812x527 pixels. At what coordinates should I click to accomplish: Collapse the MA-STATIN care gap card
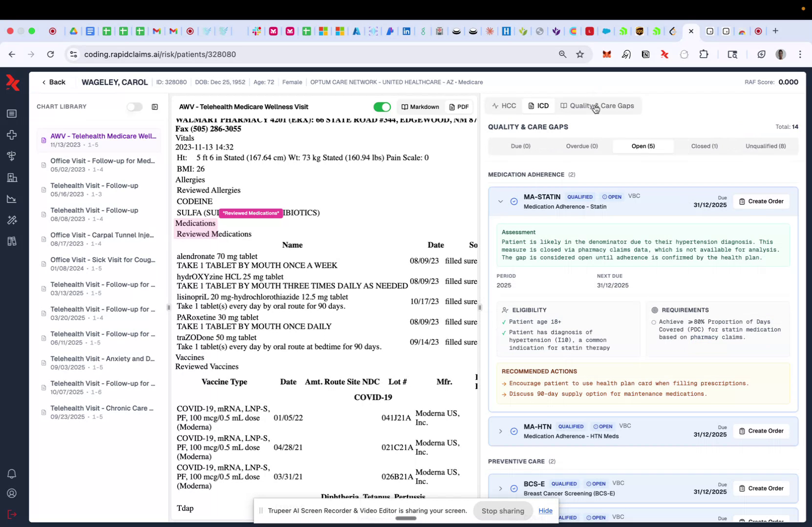pyautogui.click(x=500, y=201)
